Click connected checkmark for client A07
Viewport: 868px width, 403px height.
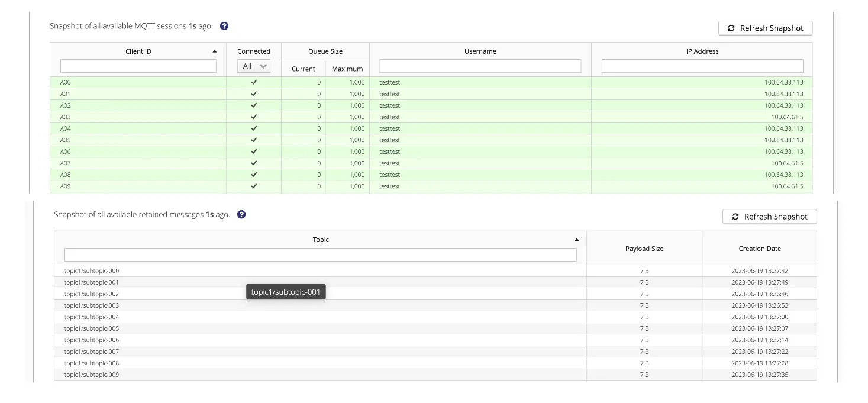tap(254, 163)
